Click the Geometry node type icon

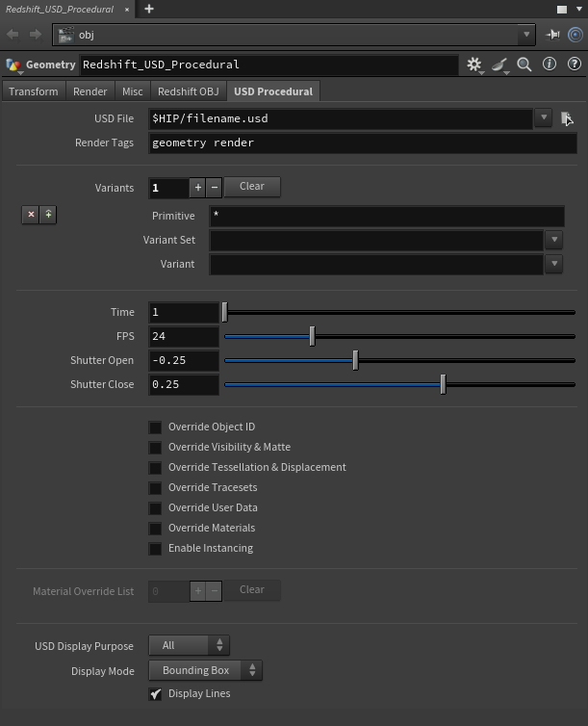tap(13, 65)
